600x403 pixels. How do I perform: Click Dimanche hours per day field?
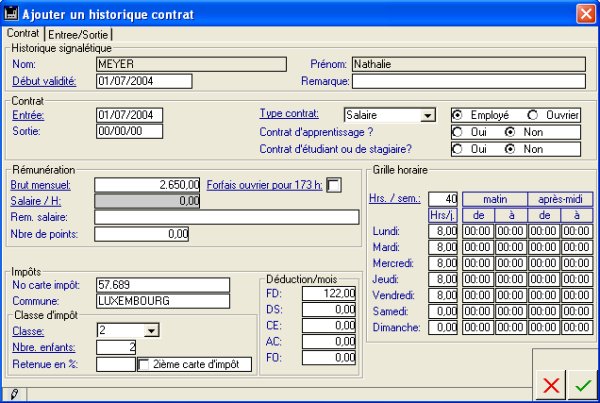443,328
